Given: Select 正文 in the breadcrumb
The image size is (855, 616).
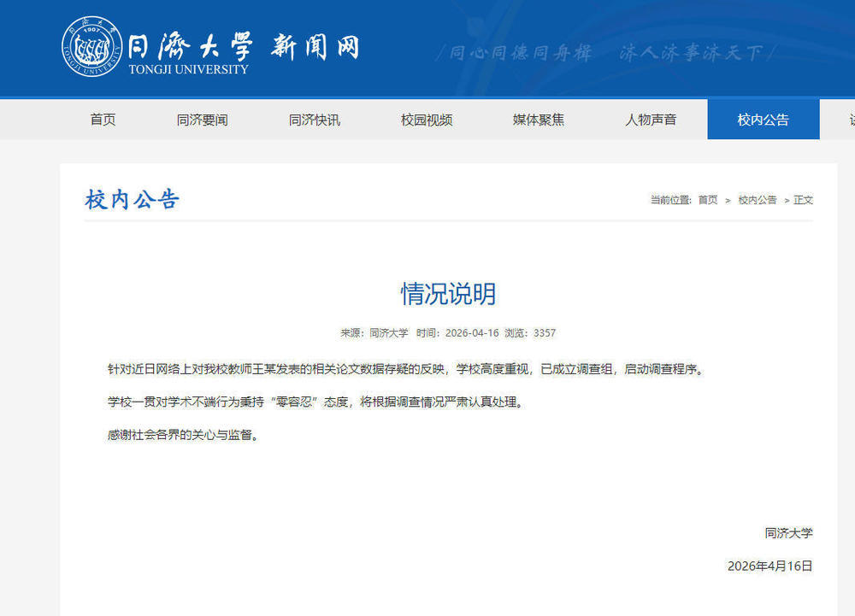Looking at the screenshot, I should tap(802, 198).
